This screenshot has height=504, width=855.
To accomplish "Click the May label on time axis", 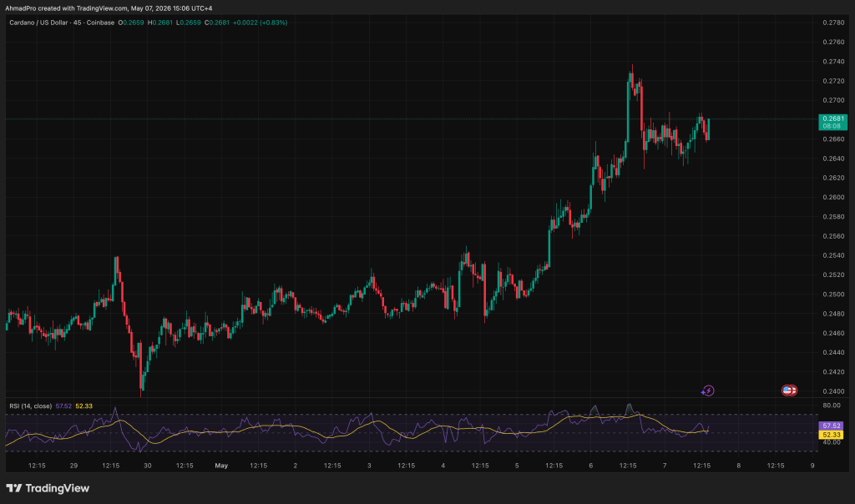I will coord(221,466).
